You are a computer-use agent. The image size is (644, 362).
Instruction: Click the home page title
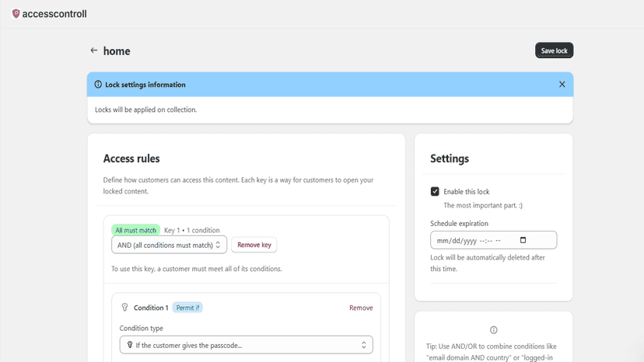pyautogui.click(x=117, y=51)
